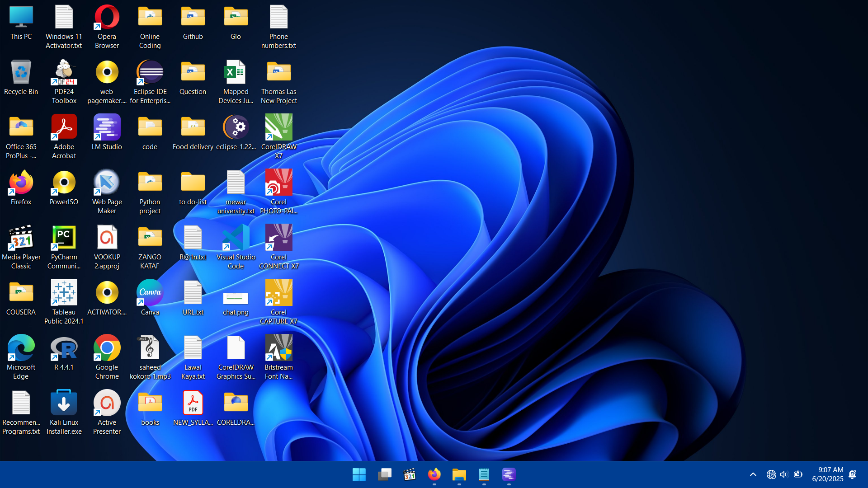Select the This PC desktop icon
Image resolution: width=868 pixels, height=488 pixels.
tap(21, 23)
